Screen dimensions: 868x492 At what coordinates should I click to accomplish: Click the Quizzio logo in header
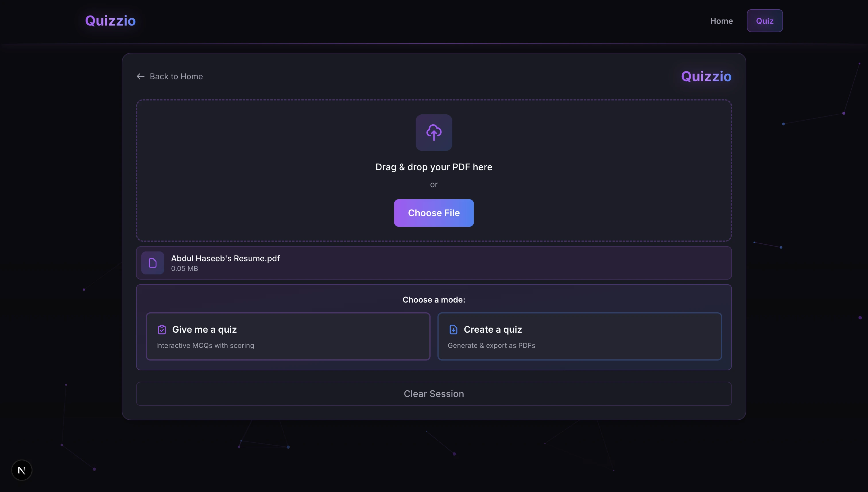point(110,21)
